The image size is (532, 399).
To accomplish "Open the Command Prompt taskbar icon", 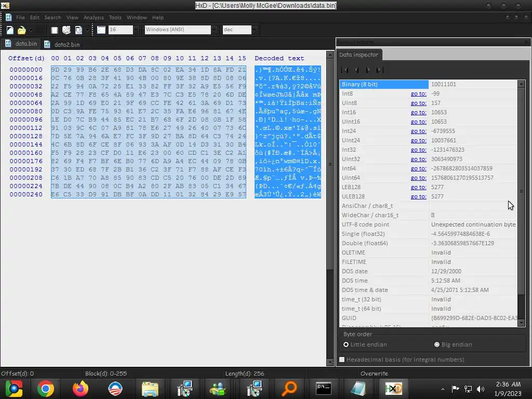I will pos(324,389).
